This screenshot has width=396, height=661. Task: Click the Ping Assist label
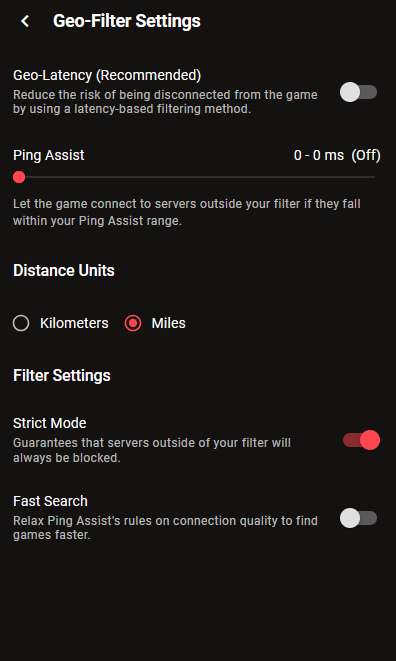point(49,155)
